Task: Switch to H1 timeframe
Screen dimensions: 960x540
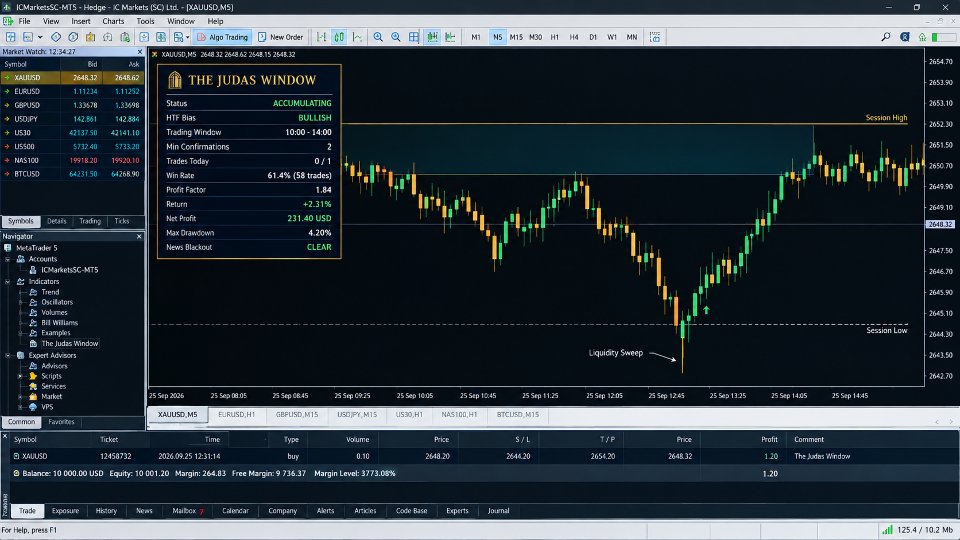Action: 555,37
